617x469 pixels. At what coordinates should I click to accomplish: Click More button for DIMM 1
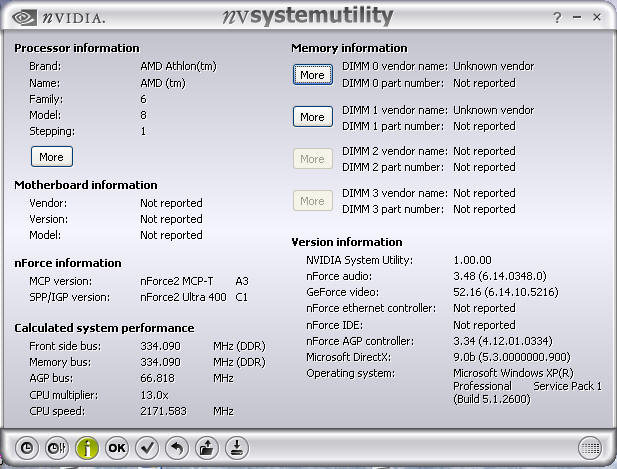click(x=312, y=117)
